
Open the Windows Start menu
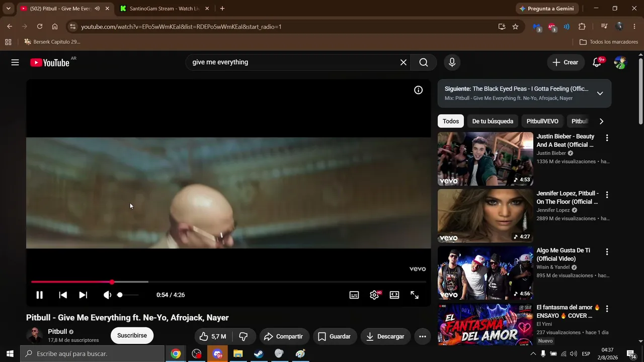click(x=10, y=354)
